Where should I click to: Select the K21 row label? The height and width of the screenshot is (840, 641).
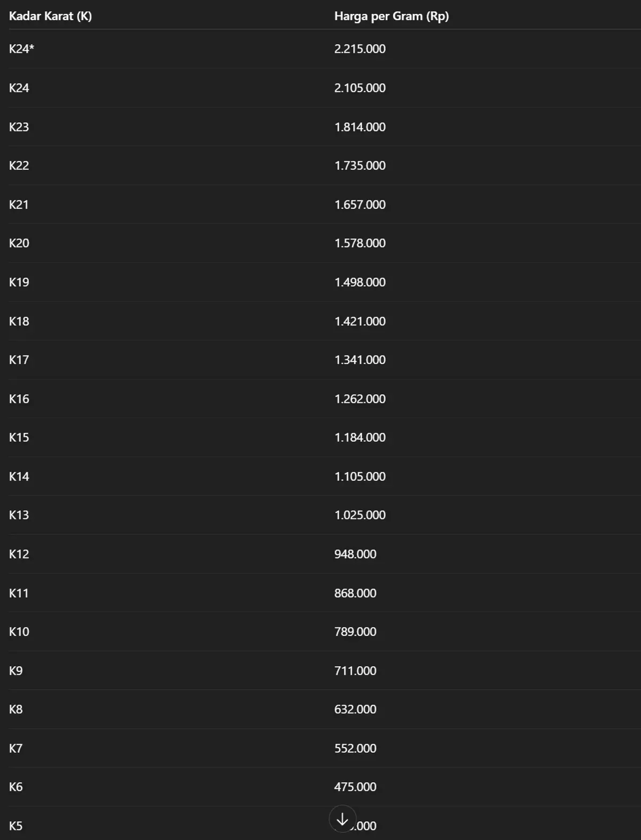pos(19,204)
